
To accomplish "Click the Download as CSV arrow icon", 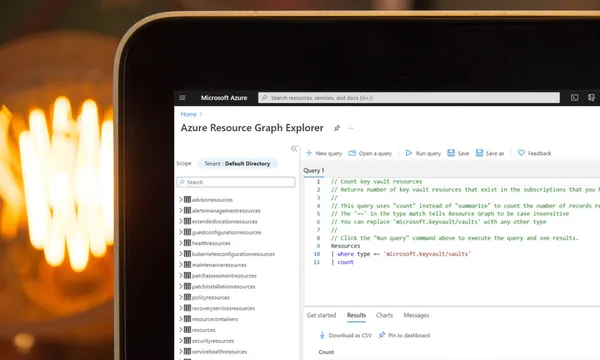I will point(322,335).
